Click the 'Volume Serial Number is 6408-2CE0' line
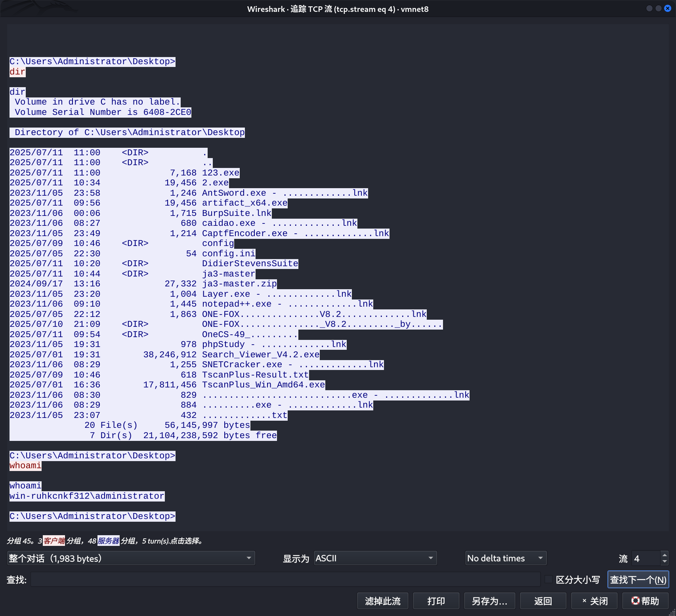 pos(103,112)
